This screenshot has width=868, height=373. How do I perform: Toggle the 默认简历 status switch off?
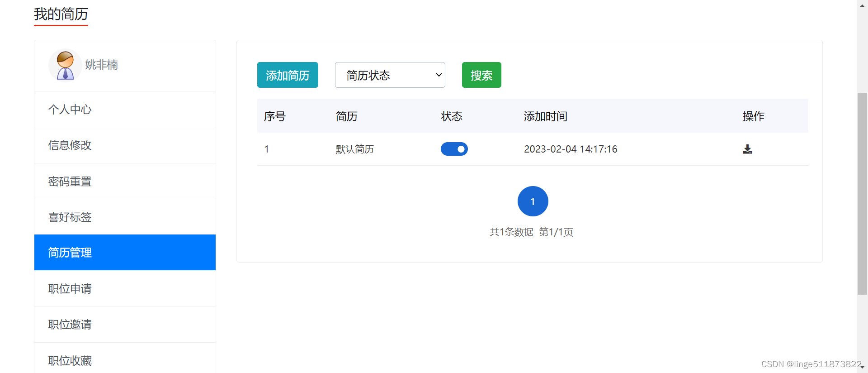click(454, 149)
